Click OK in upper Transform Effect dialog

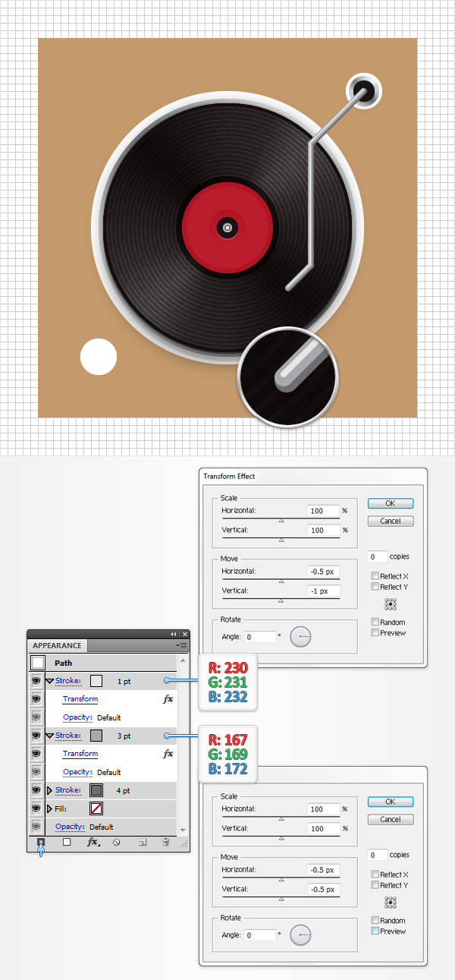(x=391, y=503)
